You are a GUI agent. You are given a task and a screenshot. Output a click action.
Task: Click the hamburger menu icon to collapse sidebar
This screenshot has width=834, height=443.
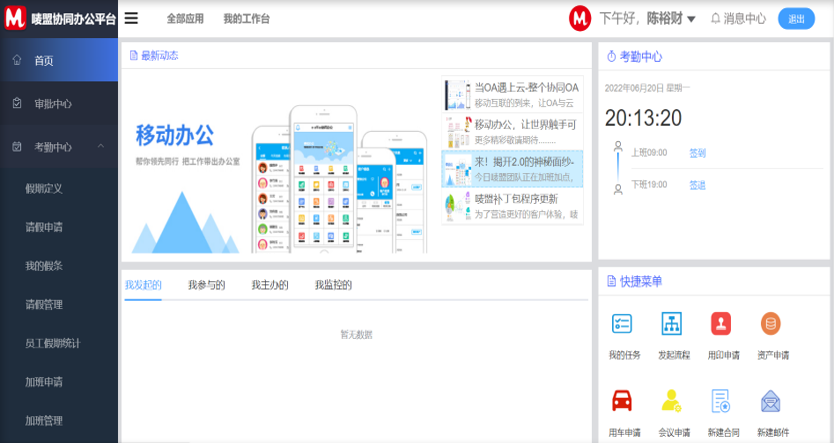[x=131, y=18]
